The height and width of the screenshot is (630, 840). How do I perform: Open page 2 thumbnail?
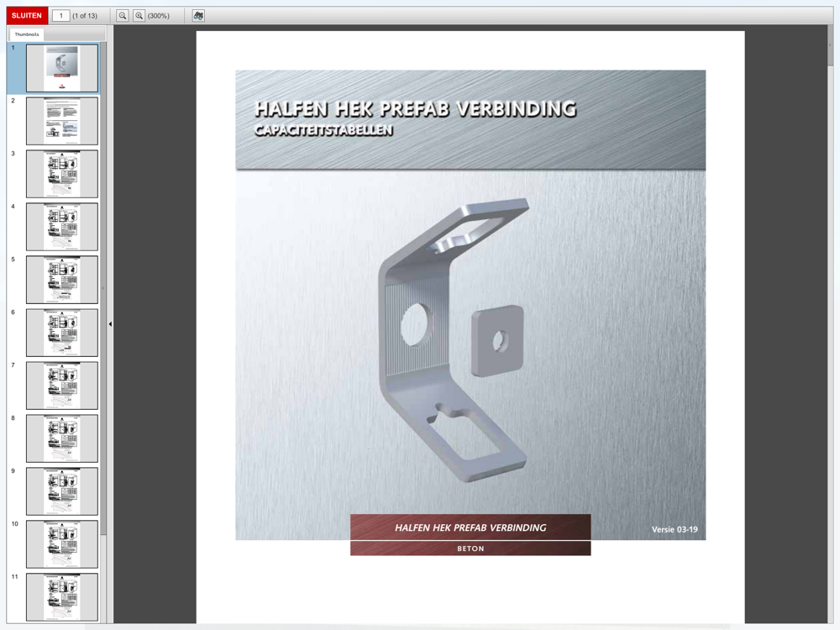tap(62, 121)
